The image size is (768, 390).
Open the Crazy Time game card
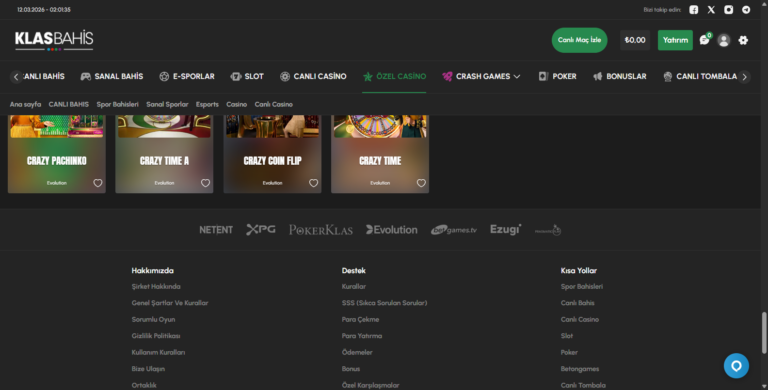tap(380, 154)
